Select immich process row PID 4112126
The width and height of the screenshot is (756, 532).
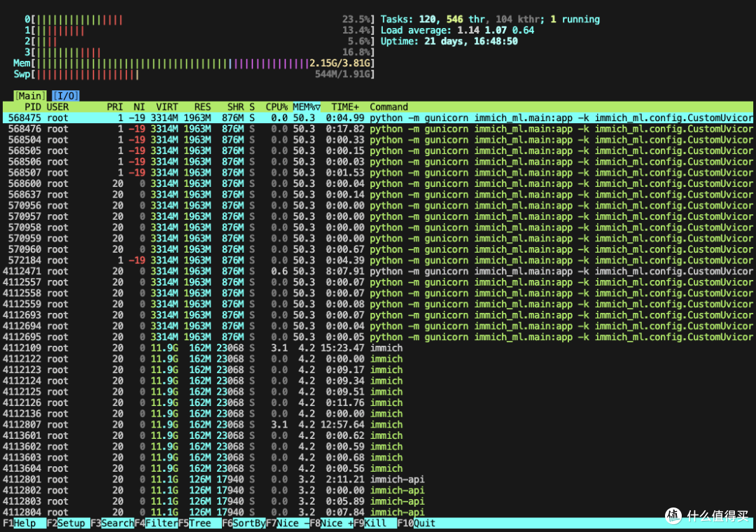[378, 402]
